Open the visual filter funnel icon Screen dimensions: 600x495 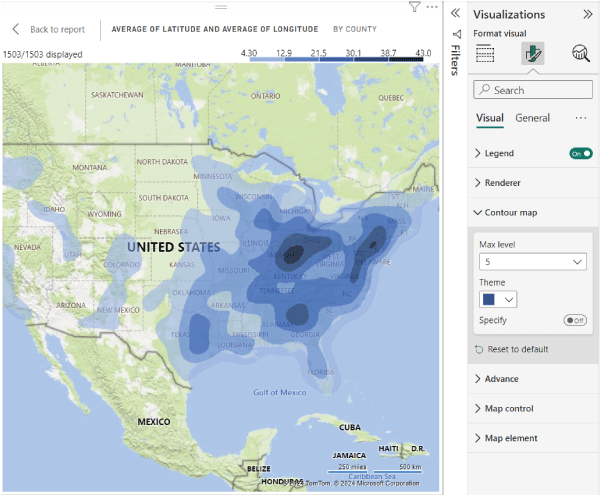tap(414, 7)
